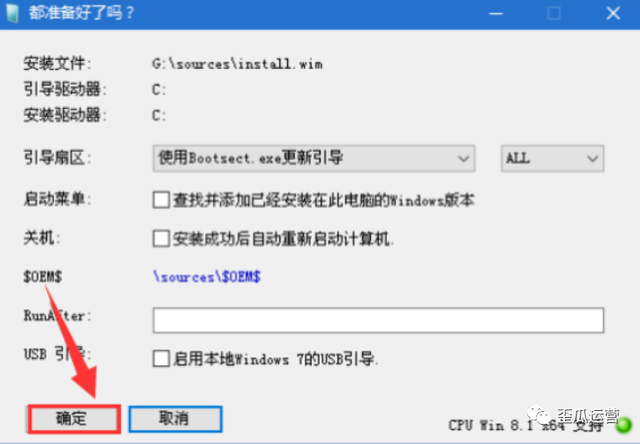Focus the RunAfter text field

pos(378,320)
